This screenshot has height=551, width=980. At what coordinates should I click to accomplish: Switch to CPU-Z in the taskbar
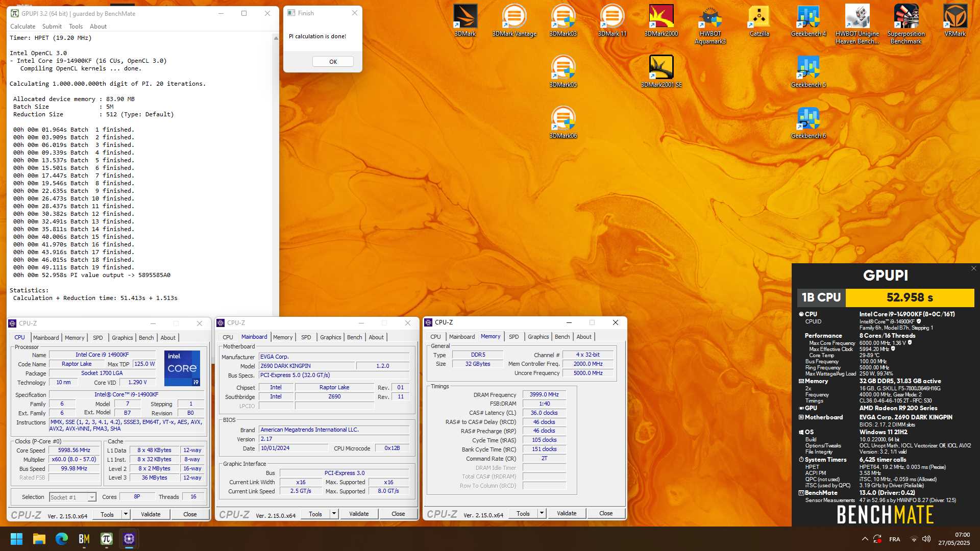point(129,539)
